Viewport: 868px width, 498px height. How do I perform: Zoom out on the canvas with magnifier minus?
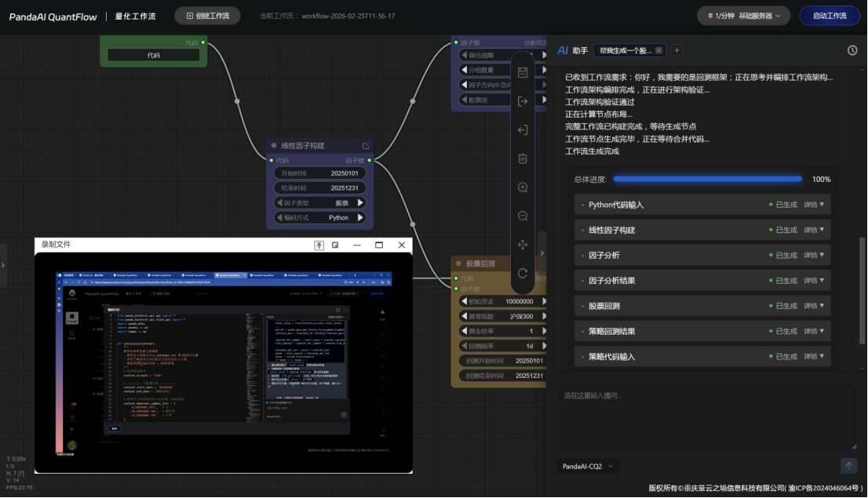(523, 216)
